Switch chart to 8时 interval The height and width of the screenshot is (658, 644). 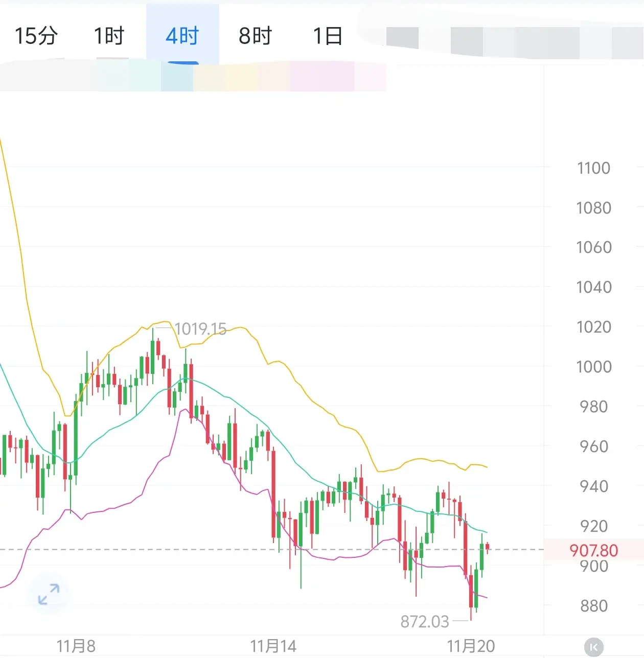click(x=255, y=36)
